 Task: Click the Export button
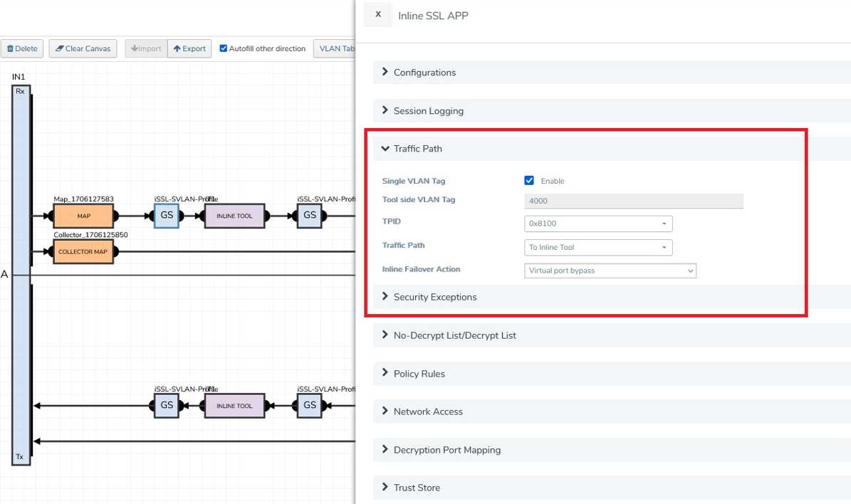pyautogui.click(x=189, y=48)
